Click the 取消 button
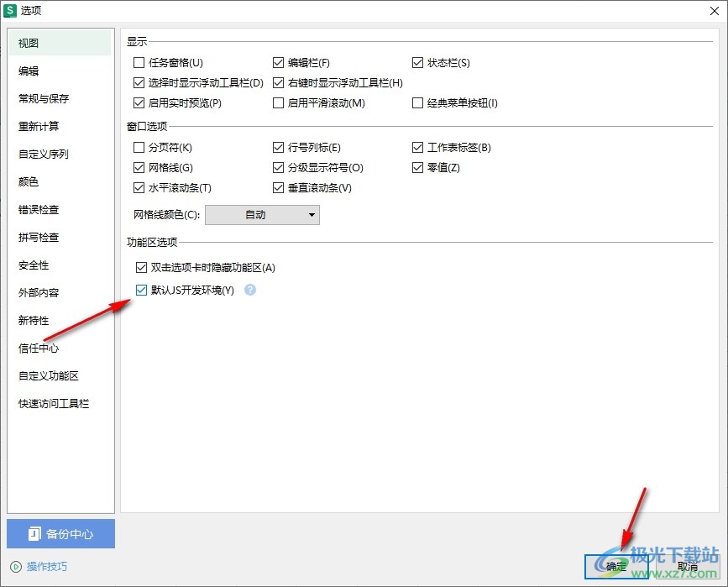The width and height of the screenshot is (728, 587). pyautogui.click(x=687, y=567)
